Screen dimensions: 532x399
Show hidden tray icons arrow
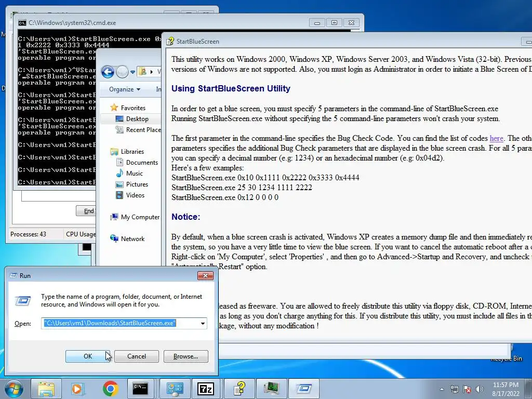pyautogui.click(x=442, y=389)
